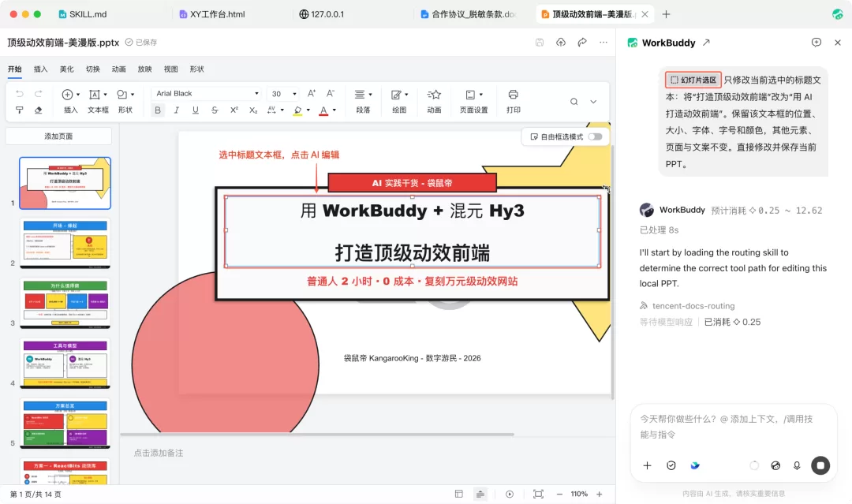Screen dimensions: 852x504
Task: Click the Tencent Docs bird icon
Action: pos(695,465)
